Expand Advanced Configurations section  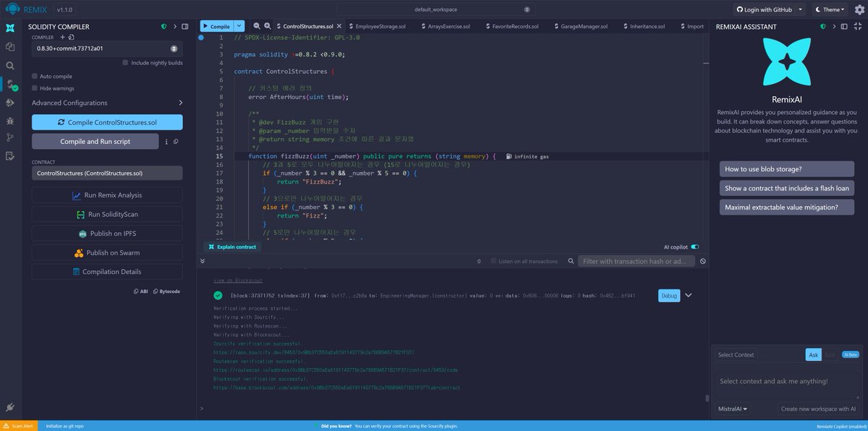coord(107,103)
